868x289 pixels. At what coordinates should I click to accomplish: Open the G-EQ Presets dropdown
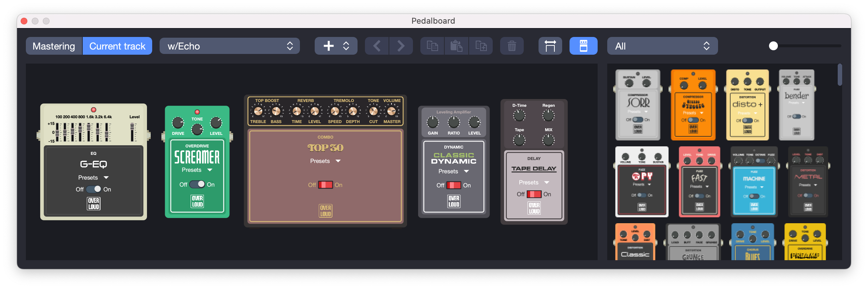click(94, 178)
